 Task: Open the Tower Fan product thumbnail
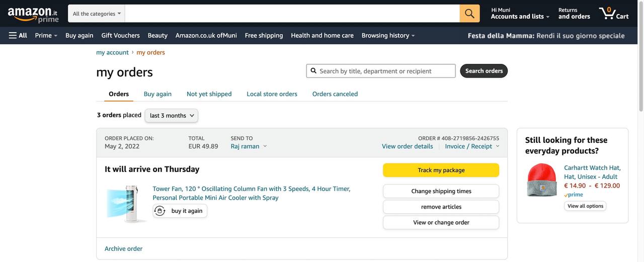coord(126,204)
